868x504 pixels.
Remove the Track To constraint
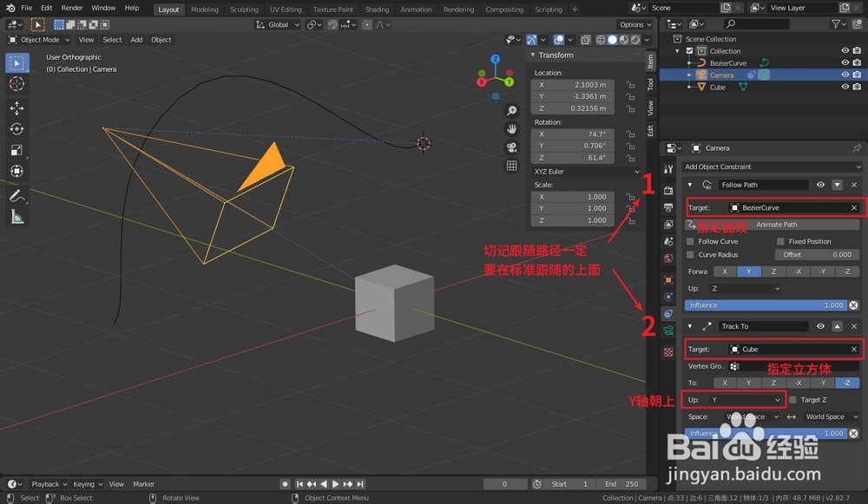click(854, 326)
